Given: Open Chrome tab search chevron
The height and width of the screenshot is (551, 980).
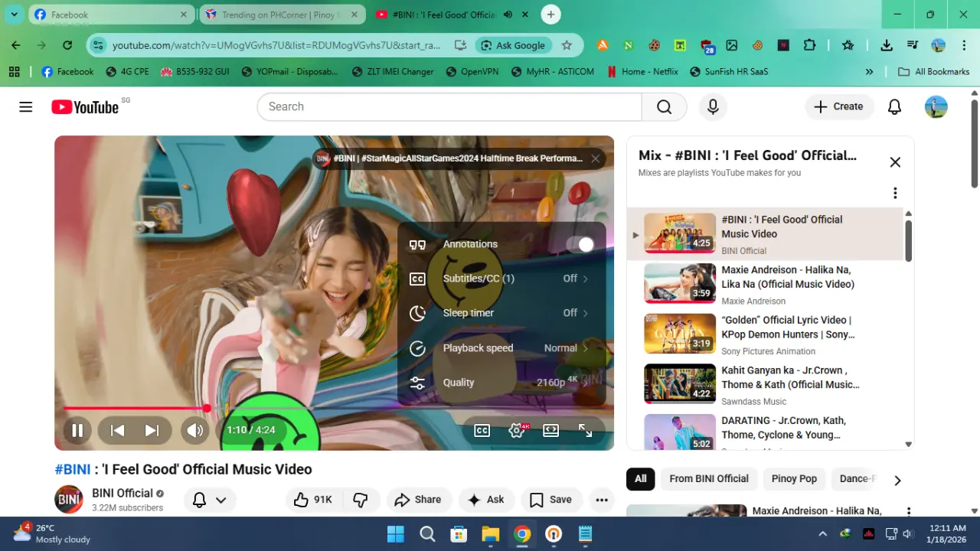Looking at the screenshot, I should click(x=14, y=15).
